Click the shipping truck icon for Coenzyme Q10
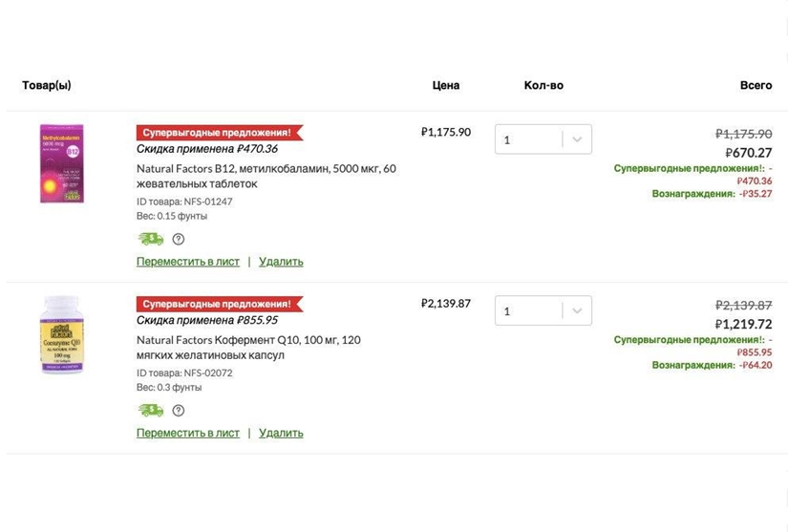 [150, 411]
